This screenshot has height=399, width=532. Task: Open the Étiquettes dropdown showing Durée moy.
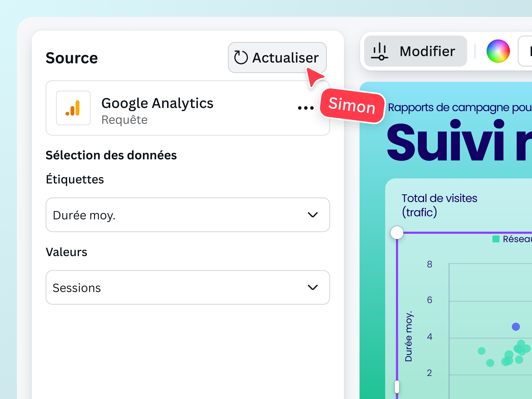pos(188,215)
